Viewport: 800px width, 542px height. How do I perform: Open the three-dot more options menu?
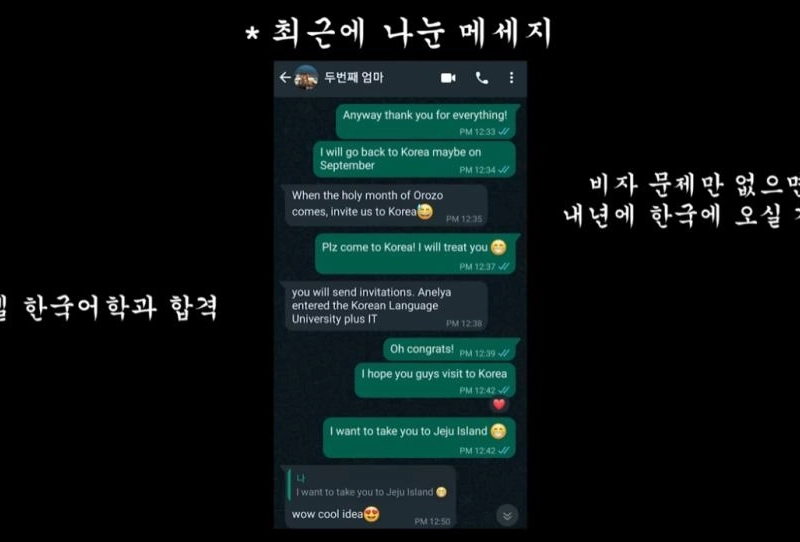pyautogui.click(x=511, y=78)
